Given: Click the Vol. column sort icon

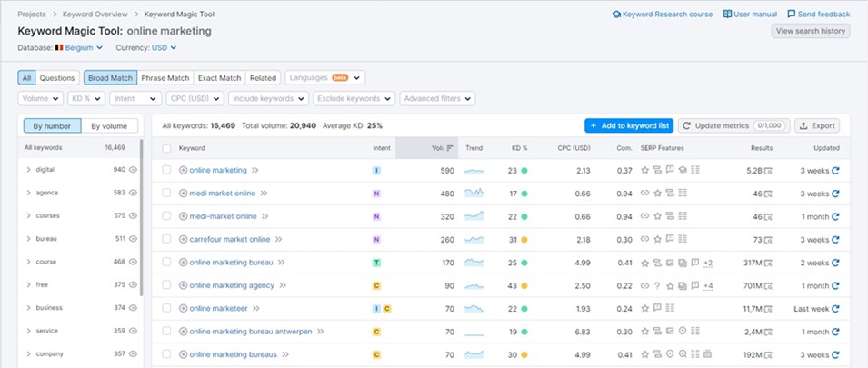Looking at the screenshot, I should (451, 148).
